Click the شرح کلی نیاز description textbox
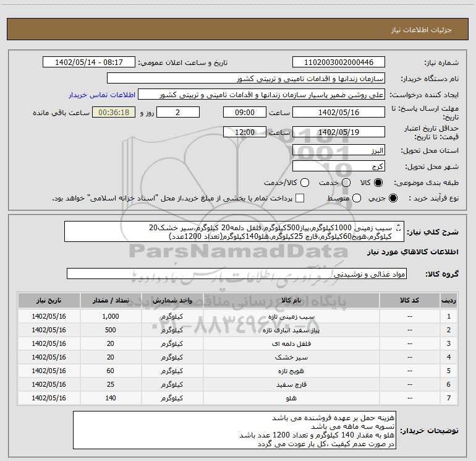 [234, 231]
